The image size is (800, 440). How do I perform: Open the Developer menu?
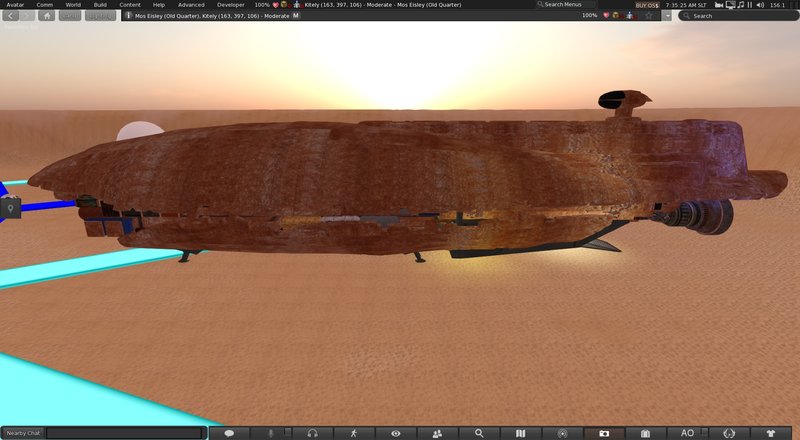click(x=231, y=5)
